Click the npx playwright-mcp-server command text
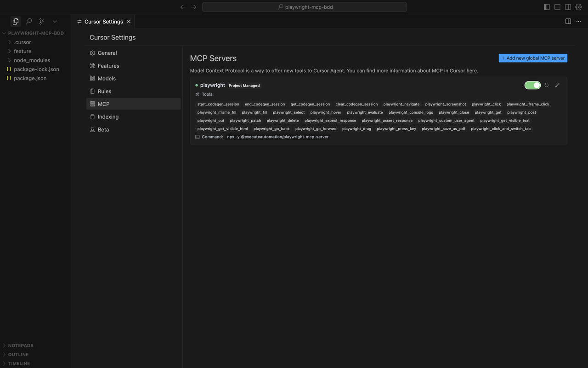The width and height of the screenshot is (588, 368). pos(278,137)
